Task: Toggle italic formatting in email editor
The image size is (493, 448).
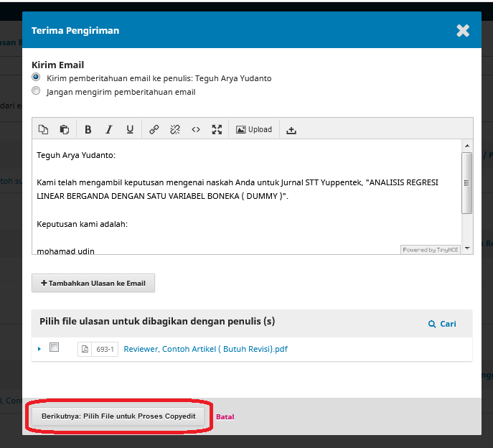Action: pos(109,130)
